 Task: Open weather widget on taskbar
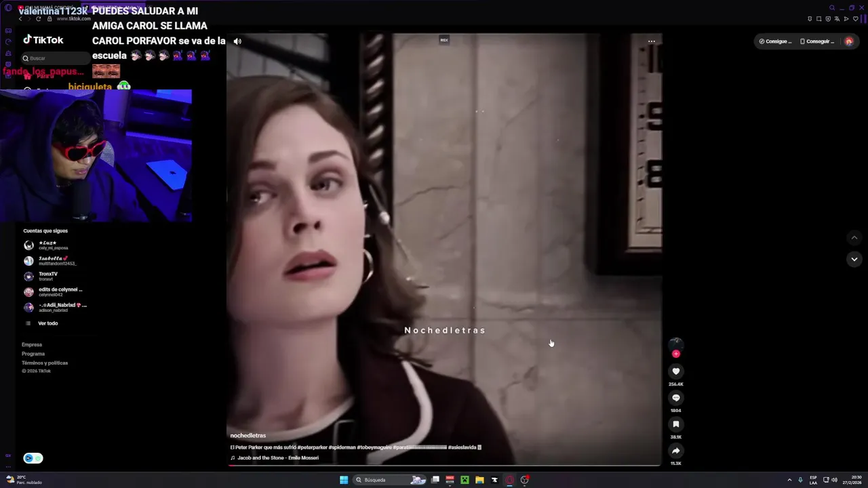pos(24,480)
